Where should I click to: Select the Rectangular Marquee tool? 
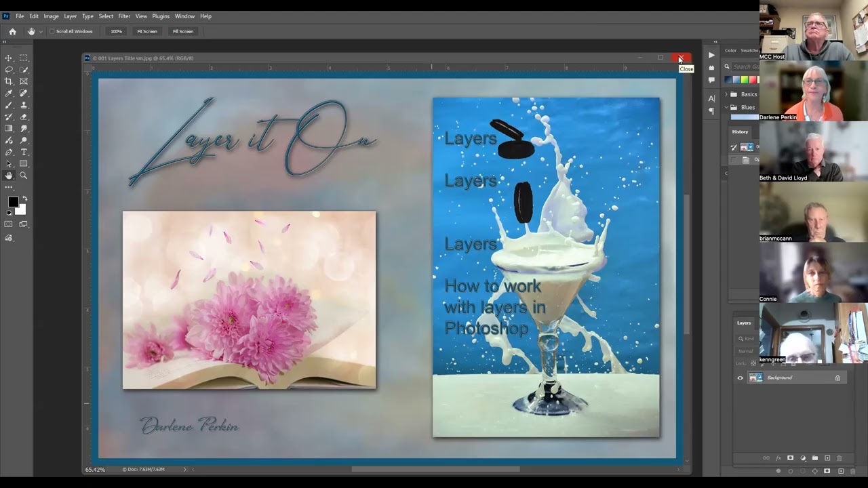coord(24,58)
